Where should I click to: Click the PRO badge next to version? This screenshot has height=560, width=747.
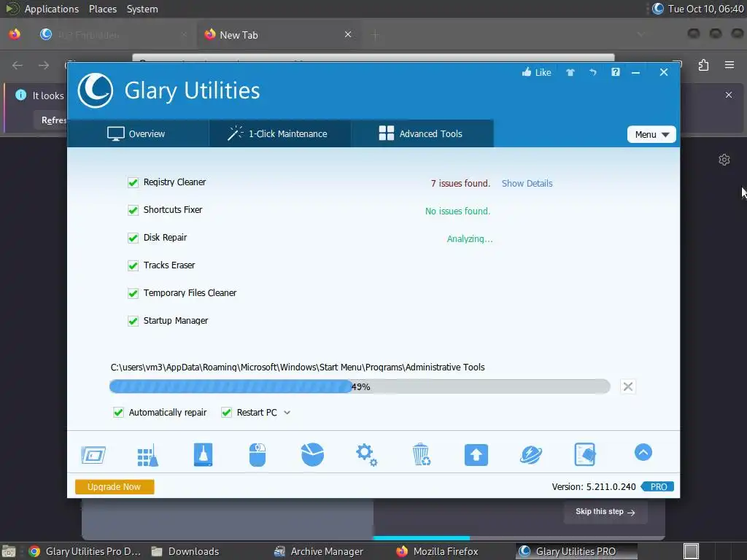pyautogui.click(x=658, y=486)
